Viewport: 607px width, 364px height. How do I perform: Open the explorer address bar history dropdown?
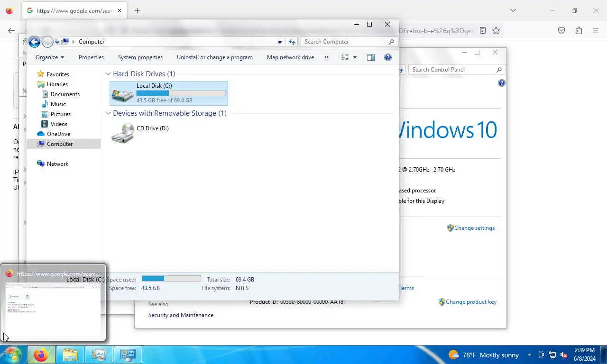tap(280, 42)
